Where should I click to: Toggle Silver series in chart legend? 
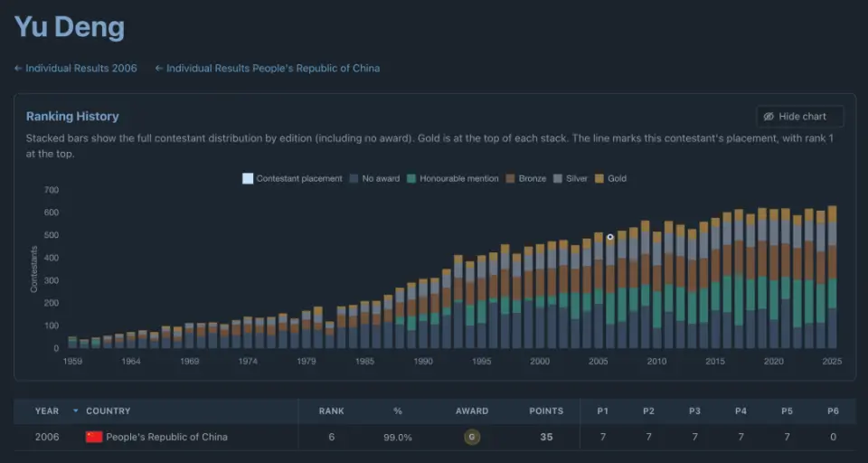(x=571, y=178)
